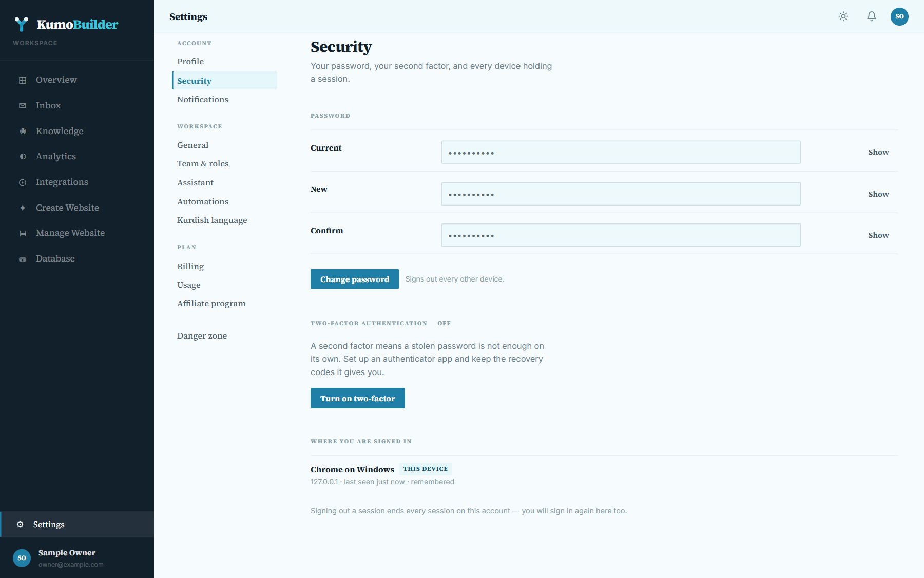This screenshot has width=924, height=578.
Task: Click the Change password button
Action: click(355, 279)
